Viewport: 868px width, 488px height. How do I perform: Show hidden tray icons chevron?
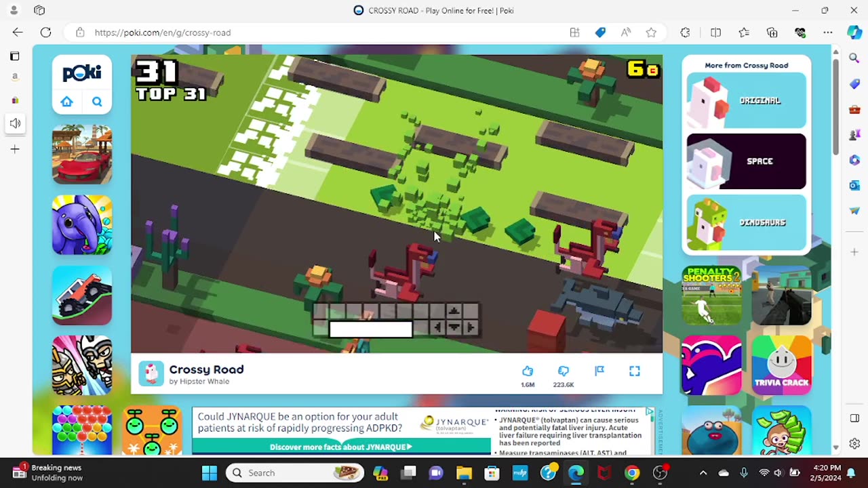pos(703,473)
